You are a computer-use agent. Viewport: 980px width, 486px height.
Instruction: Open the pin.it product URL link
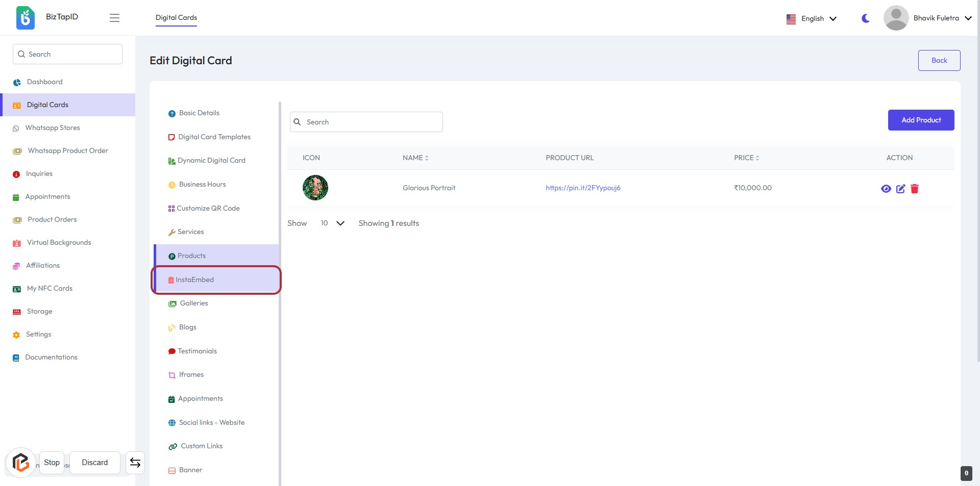583,188
